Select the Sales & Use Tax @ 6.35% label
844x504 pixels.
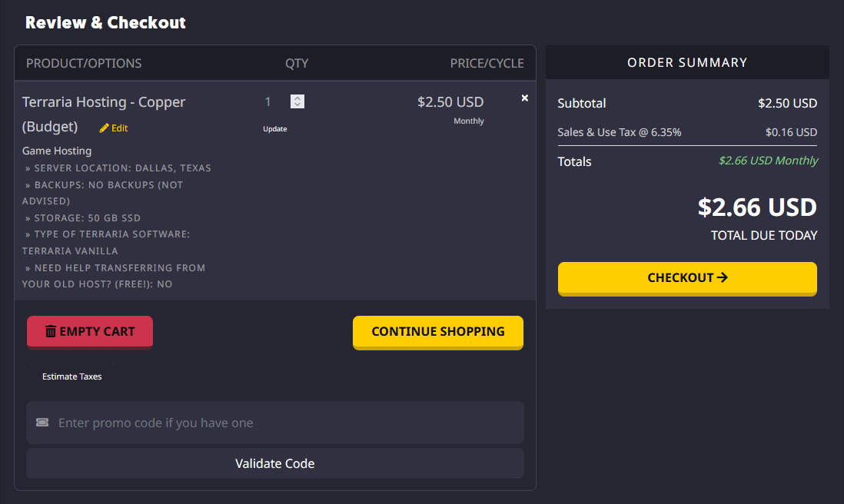click(619, 132)
